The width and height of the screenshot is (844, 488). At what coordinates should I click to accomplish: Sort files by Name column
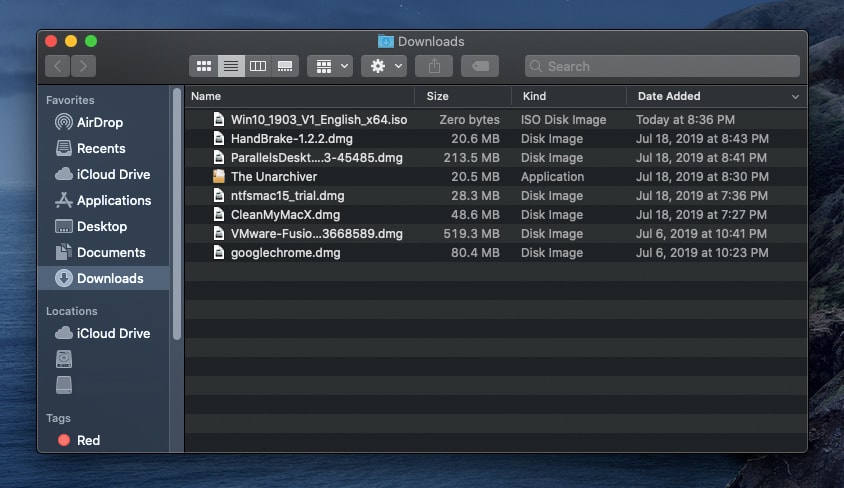click(x=206, y=96)
